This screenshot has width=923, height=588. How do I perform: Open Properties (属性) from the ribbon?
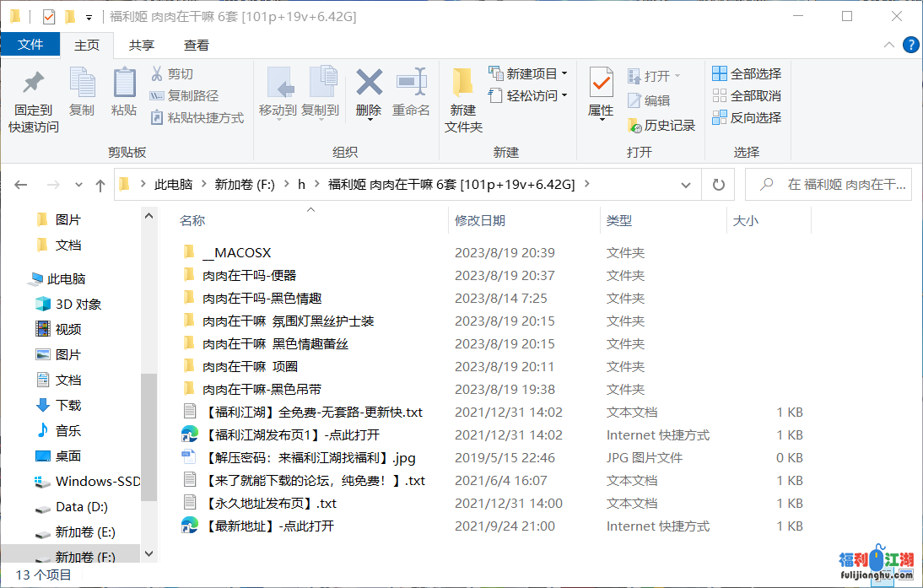pyautogui.click(x=601, y=84)
